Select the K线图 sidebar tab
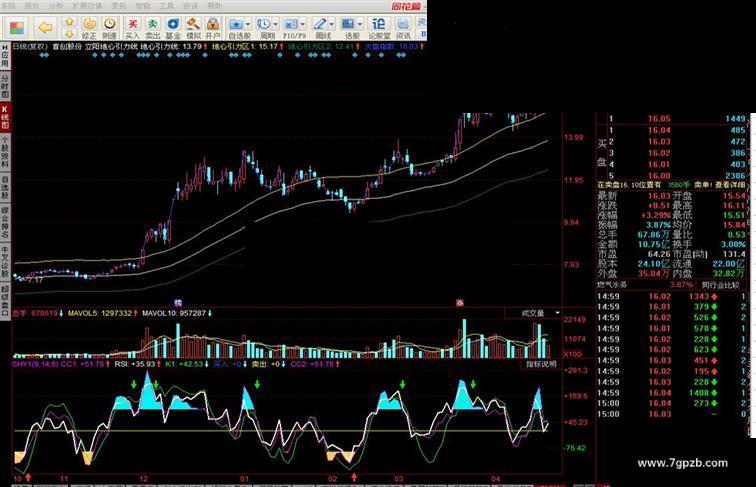This screenshot has height=487, width=756. click(x=5, y=117)
